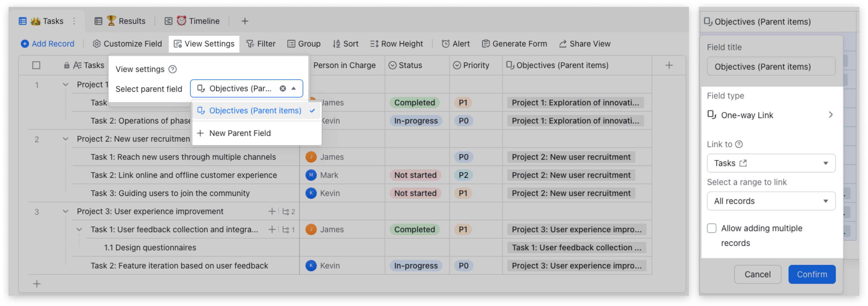868x306 pixels.
Task: Click the Filter funnel icon
Action: tap(250, 44)
